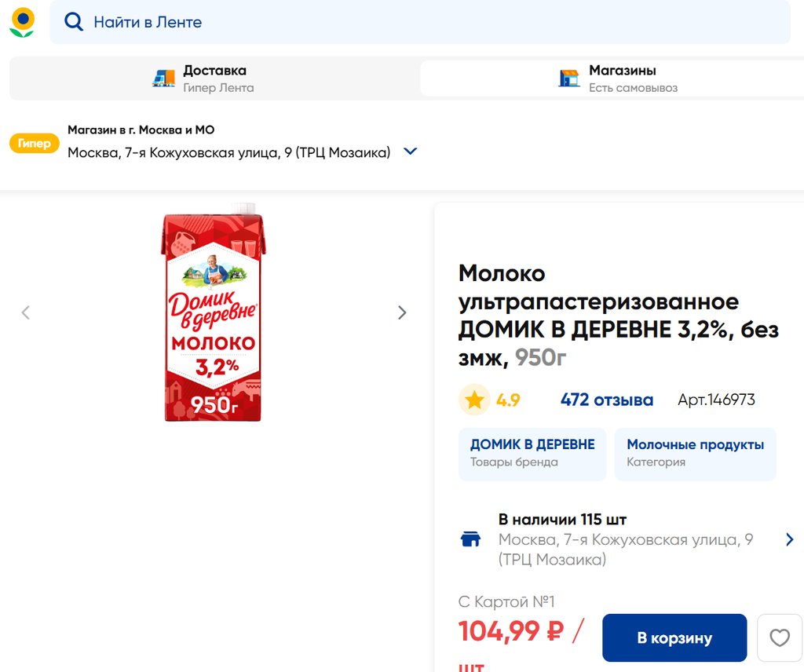
Task: Click the milk carton product image
Action: pos(212,312)
